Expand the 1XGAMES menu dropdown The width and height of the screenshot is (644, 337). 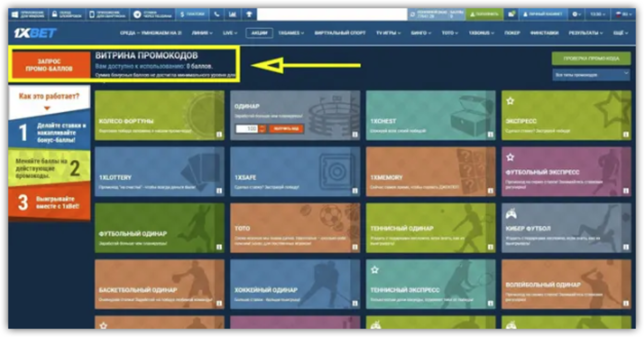pos(291,33)
